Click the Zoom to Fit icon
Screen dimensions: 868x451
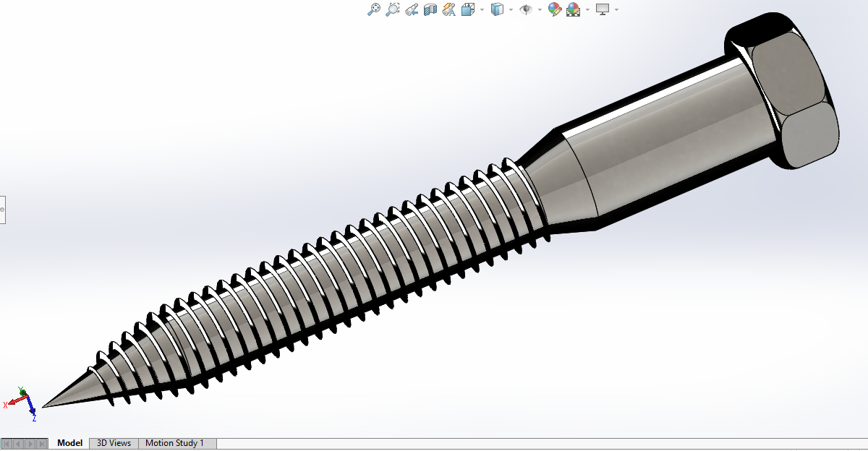tap(374, 9)
